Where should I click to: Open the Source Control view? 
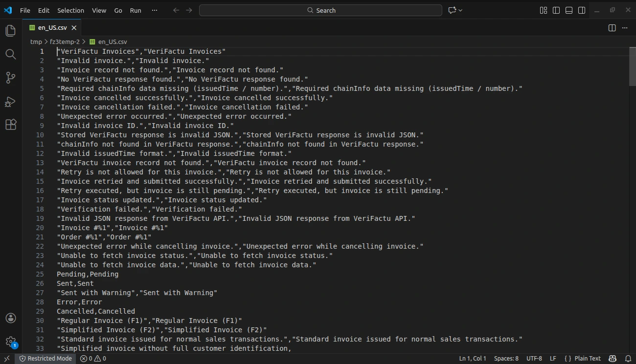11,78
